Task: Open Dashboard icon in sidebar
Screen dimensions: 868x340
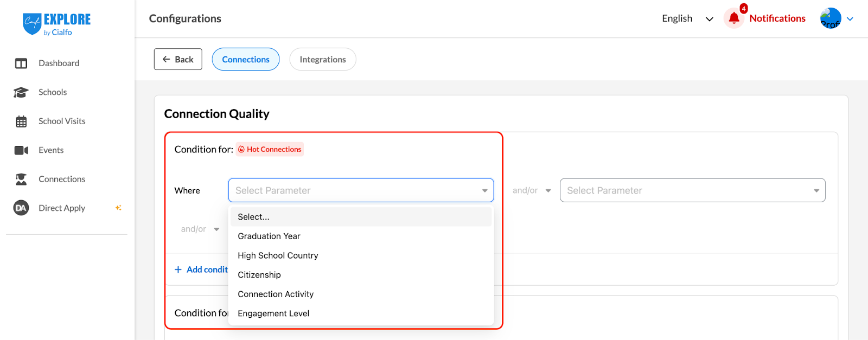Action: point(21,63)
